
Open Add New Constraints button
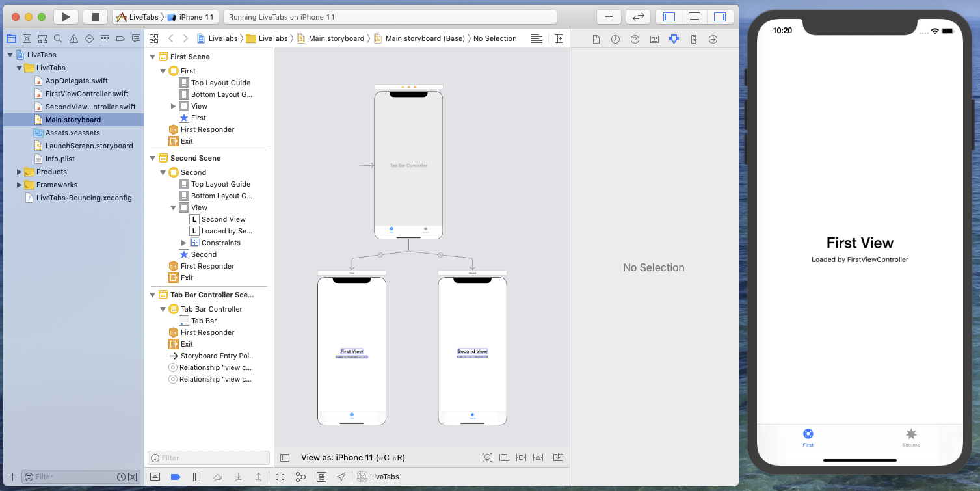click(x=521, y=458)
